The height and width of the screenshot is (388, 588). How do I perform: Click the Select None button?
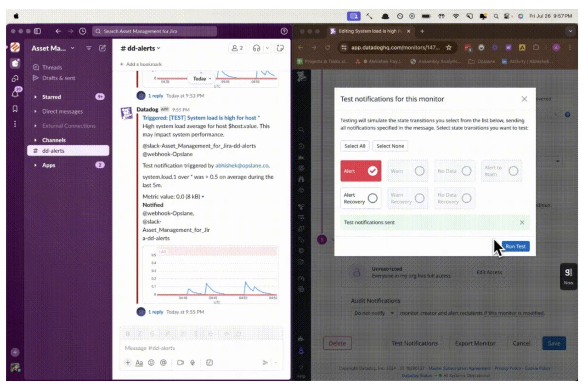pyautogui.click(x=390, y=146)
